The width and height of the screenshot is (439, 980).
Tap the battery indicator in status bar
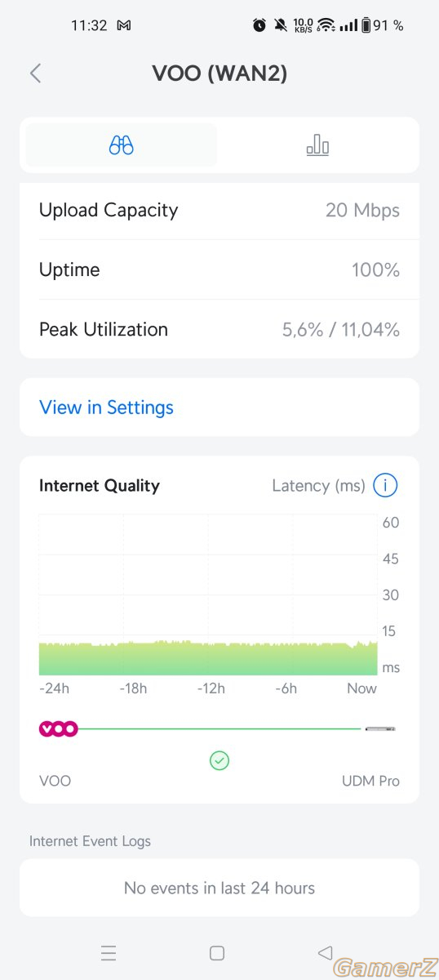(366, 25)
